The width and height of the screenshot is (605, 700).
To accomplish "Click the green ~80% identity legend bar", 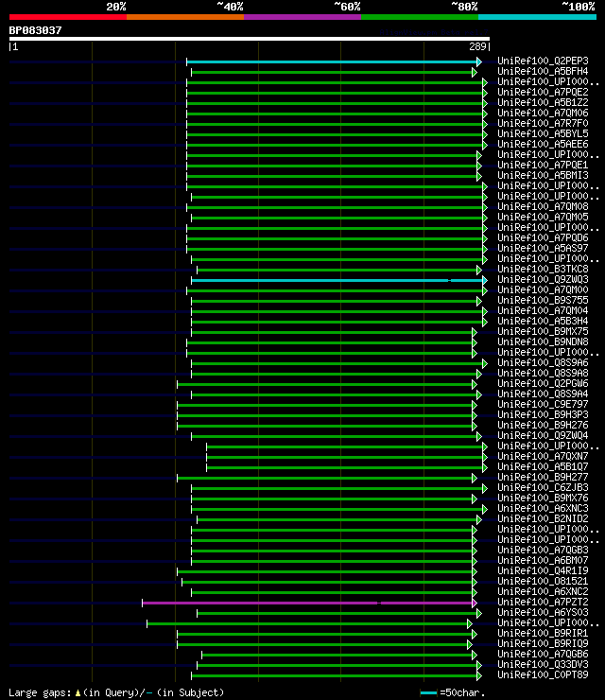I will point(420,17).
